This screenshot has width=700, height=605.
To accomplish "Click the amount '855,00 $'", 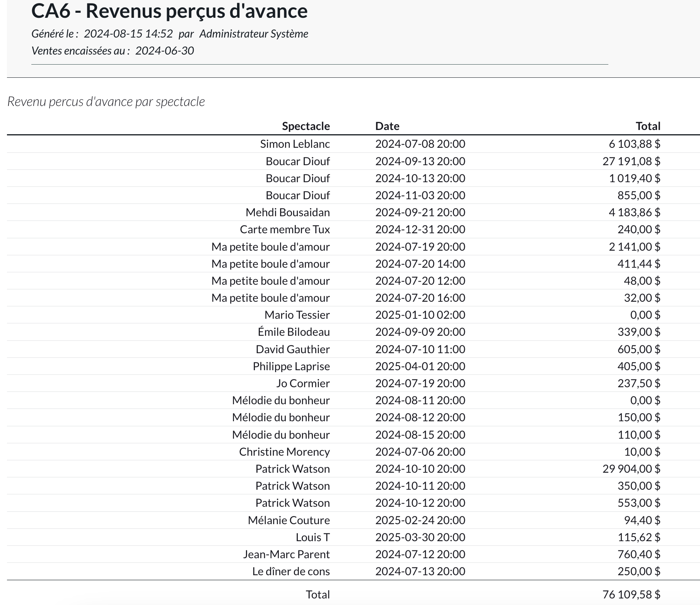I will pyautogui.click(x=639, y=195).
